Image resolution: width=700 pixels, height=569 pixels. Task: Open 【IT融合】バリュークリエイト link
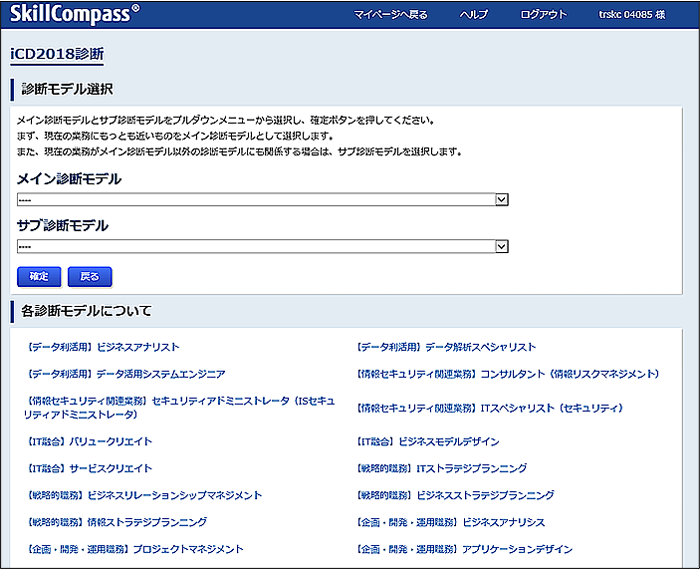pos(88,442)
